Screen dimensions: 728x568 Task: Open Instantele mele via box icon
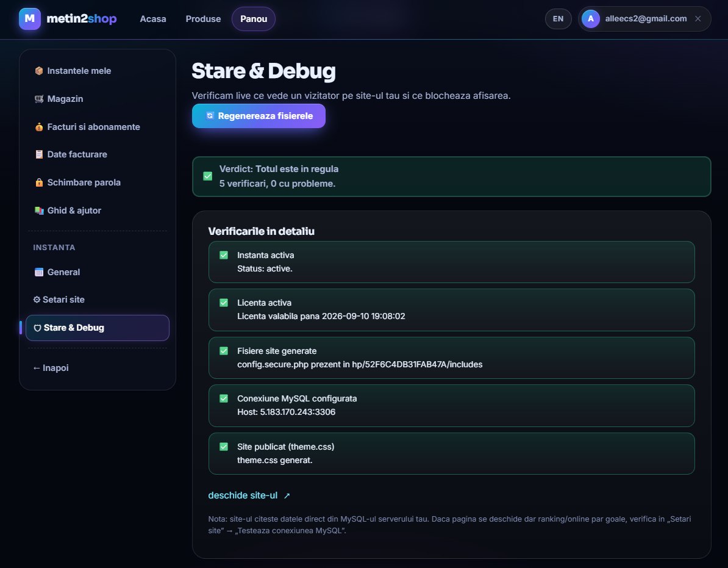pos(39,71)
